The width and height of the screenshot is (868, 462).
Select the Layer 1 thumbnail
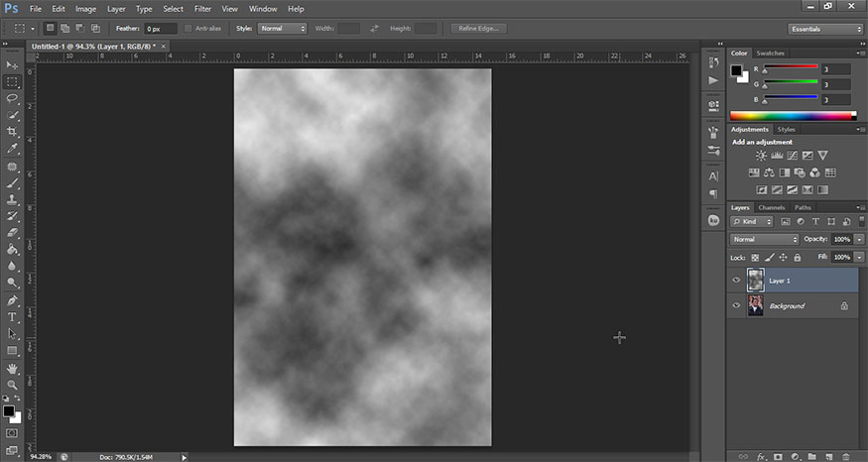tap(755, 280)
